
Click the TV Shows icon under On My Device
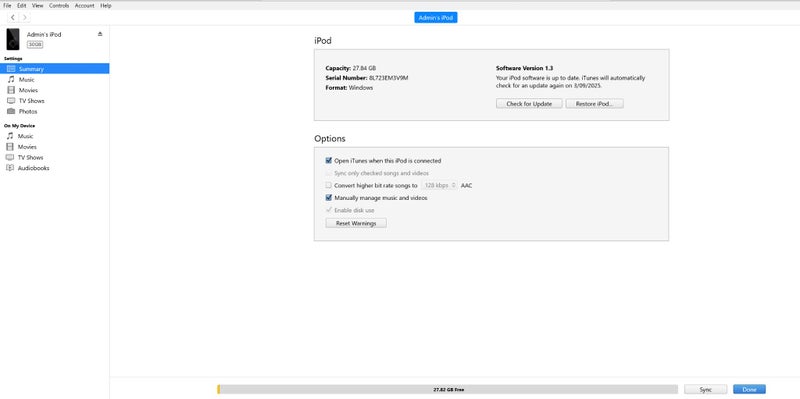(x=10, y=158)
